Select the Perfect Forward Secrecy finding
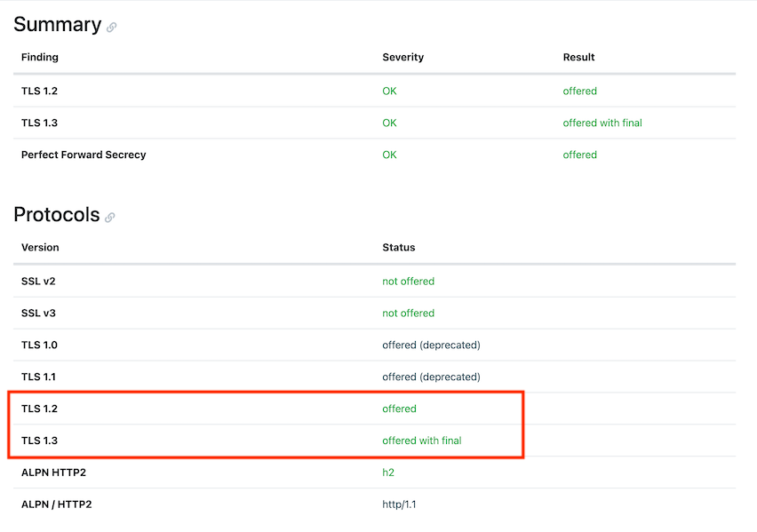 [x=84, y=155]
